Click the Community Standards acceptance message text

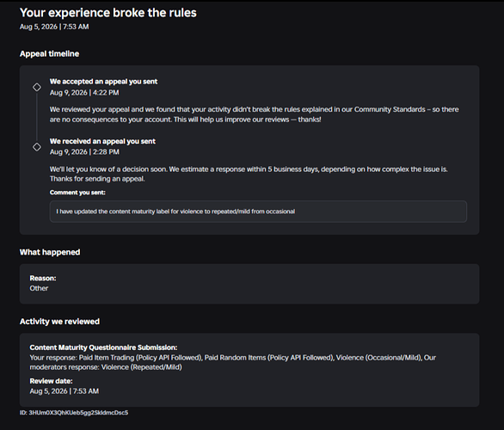[254, 114]
